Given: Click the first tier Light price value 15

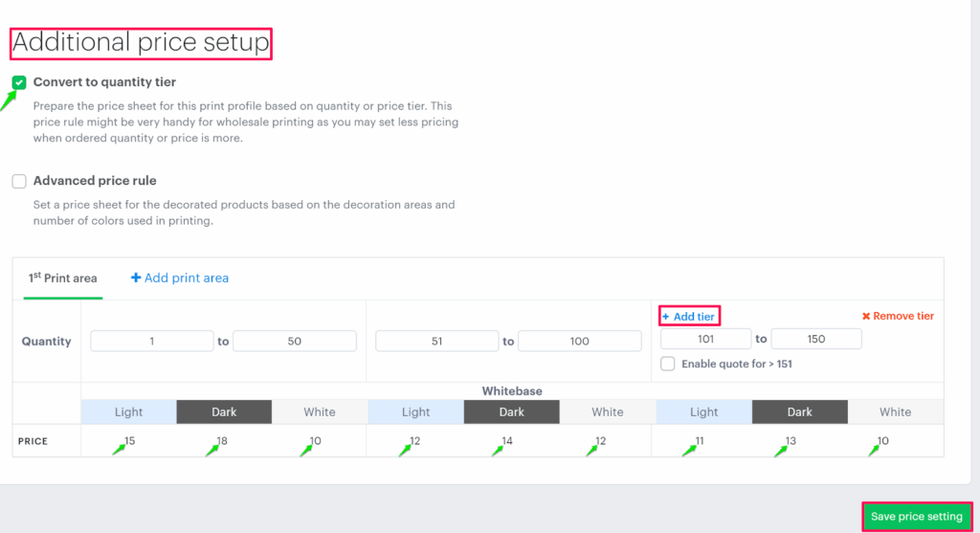Looking at the screenshot, I should (x=129, y=441).
